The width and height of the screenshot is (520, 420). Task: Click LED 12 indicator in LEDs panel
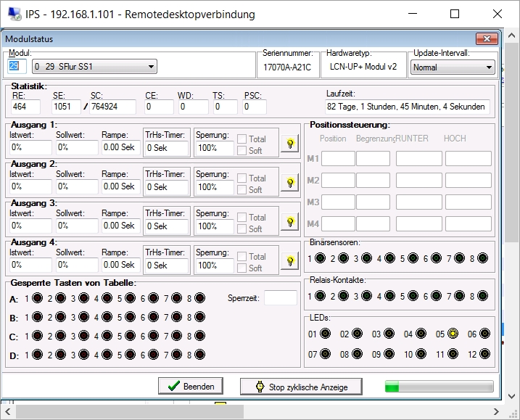(x=484, y=355)
